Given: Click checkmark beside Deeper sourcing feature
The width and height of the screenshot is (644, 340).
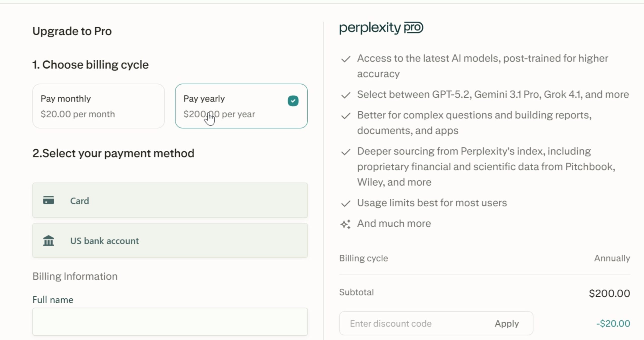Looking at the screenshot, I should (346, 152).
